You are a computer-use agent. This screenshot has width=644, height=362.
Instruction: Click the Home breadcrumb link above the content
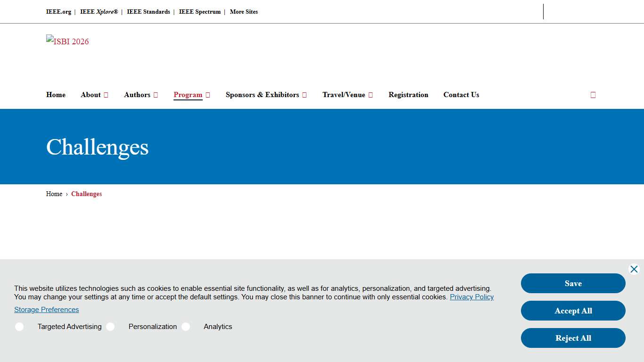(x=54, y=194)
